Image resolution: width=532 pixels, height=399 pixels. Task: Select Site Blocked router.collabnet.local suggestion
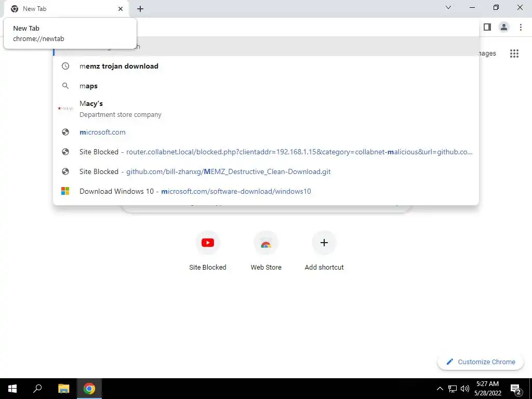(266, 152)
